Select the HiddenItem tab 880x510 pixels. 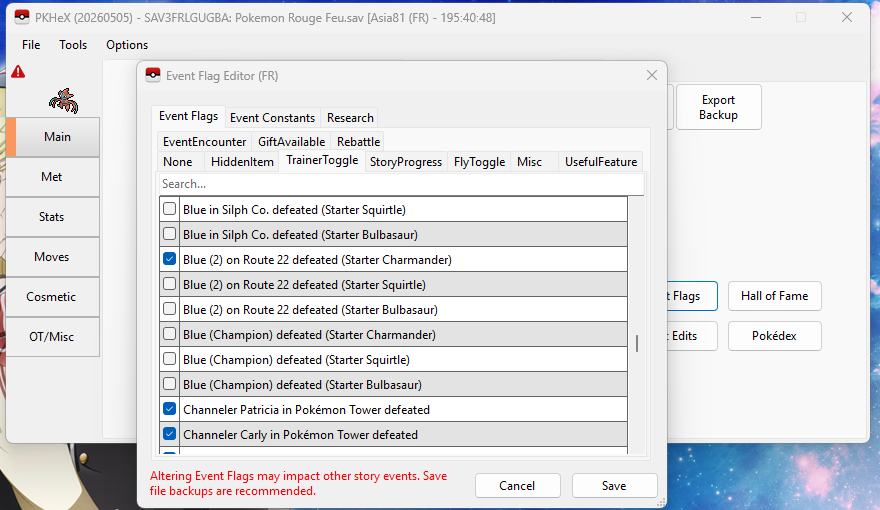click(242, 162)
